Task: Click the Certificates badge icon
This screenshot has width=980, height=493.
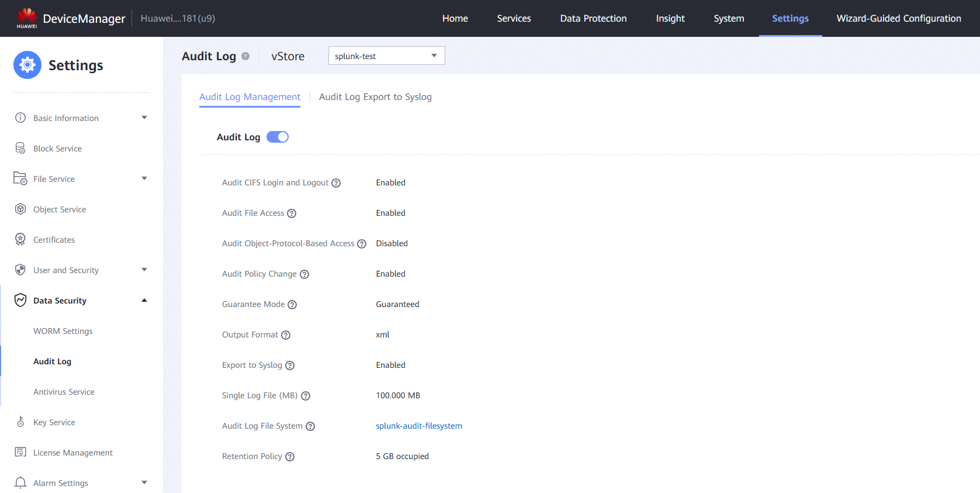Action: 20,239
